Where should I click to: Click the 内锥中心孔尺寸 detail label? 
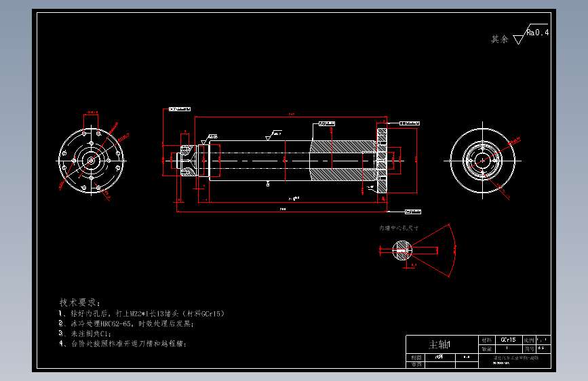click(399, 228)
